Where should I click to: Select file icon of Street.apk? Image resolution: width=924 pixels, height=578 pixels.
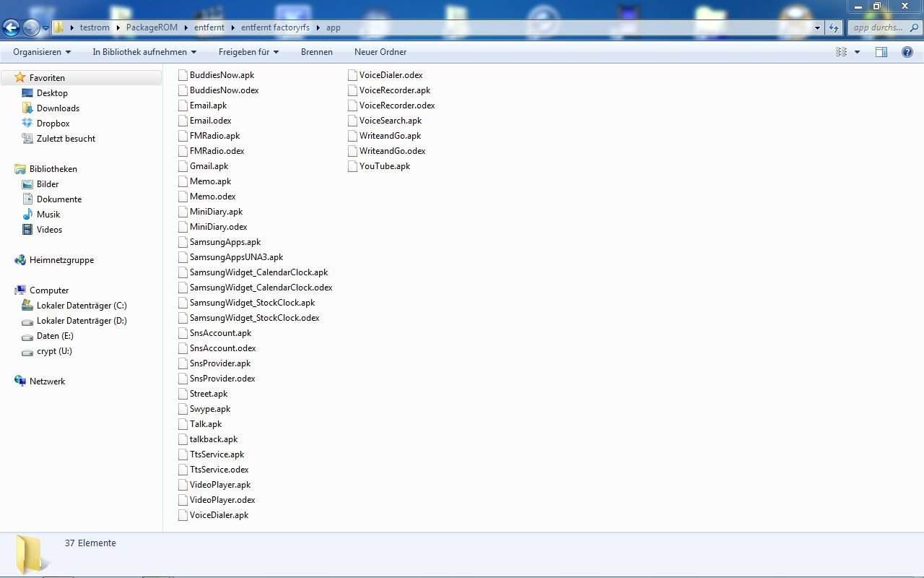183,394
